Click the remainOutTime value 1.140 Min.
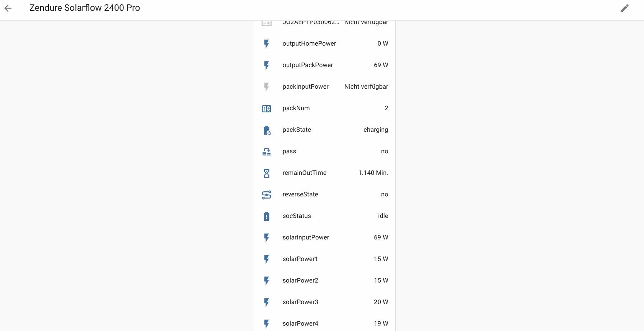The width and height of the screenshot is (644, 331). coord(373,173)
